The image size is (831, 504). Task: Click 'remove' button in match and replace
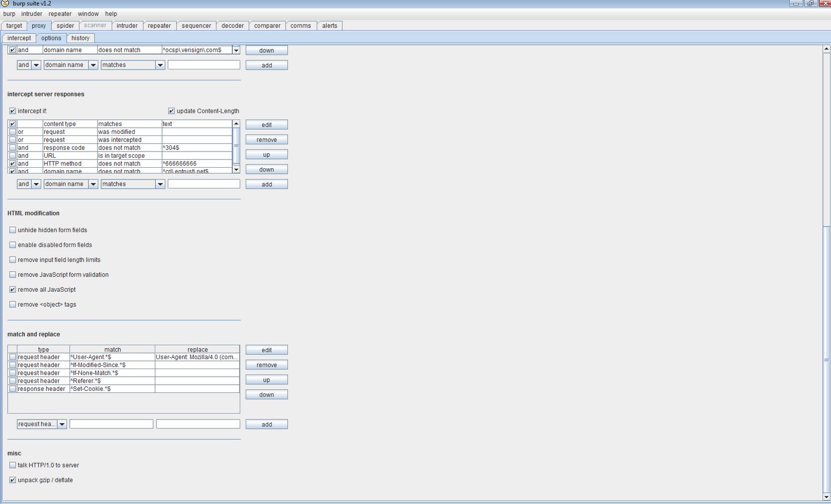pos(266,365)
